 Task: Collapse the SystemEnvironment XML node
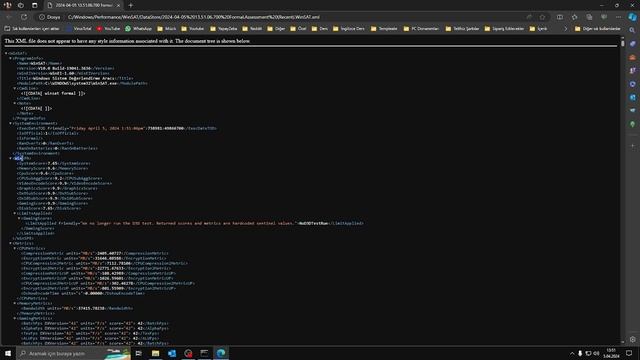[10, 123]
